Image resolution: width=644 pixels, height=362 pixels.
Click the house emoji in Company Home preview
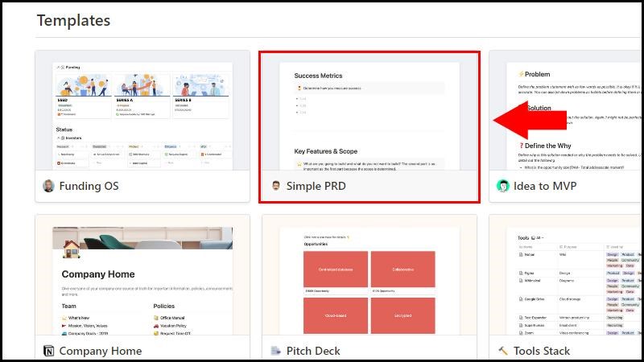point(71,249)
